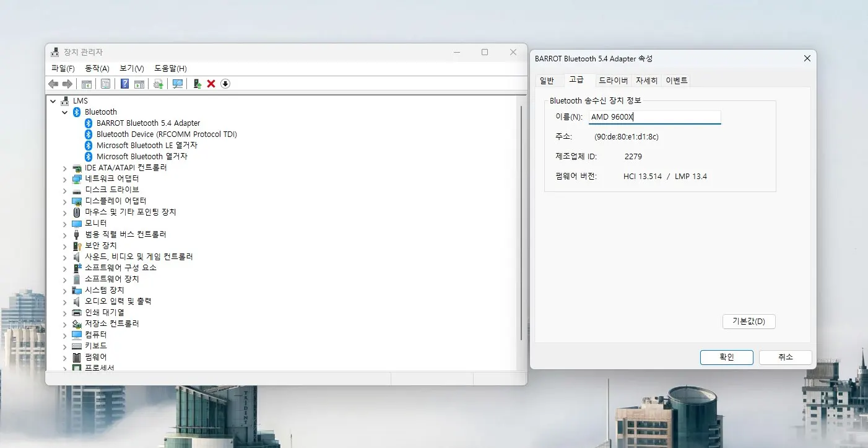
Task: Expand the 소프트웨어 구성 요소 node
Action: 64,268
